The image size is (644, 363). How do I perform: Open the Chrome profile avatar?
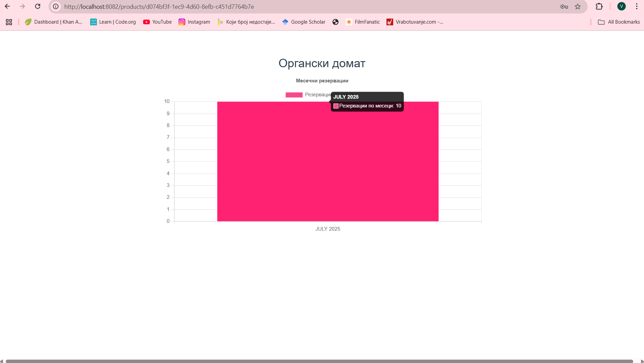pyautogui.click(x=621, y=6)
